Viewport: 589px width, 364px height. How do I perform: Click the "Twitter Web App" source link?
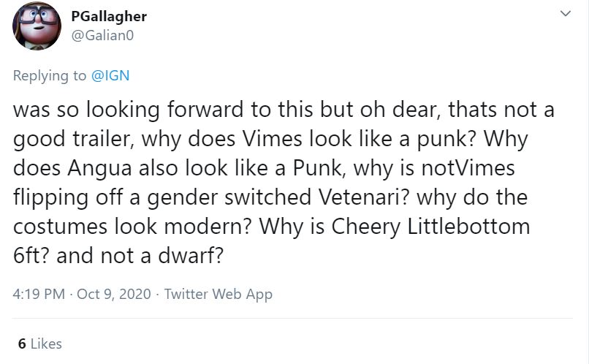click(218, 295)
